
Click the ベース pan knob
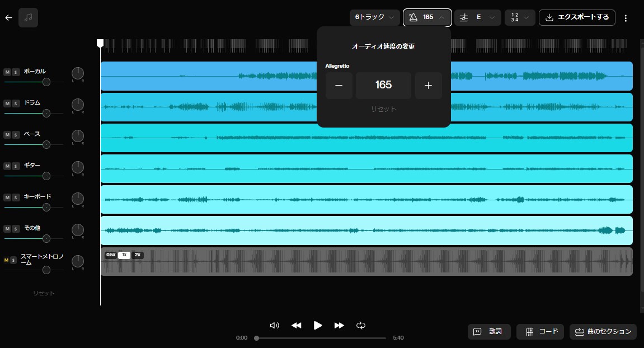click(78, 136)
